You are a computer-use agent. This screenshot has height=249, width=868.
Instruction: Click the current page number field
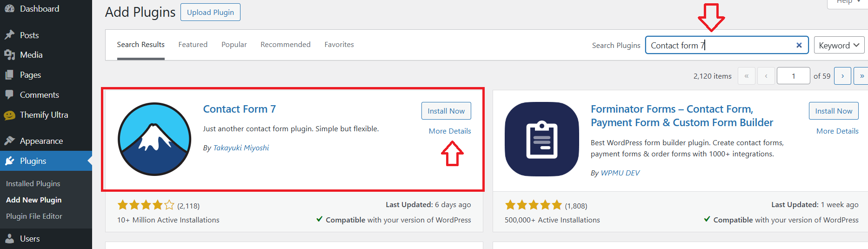coord(793,76)
